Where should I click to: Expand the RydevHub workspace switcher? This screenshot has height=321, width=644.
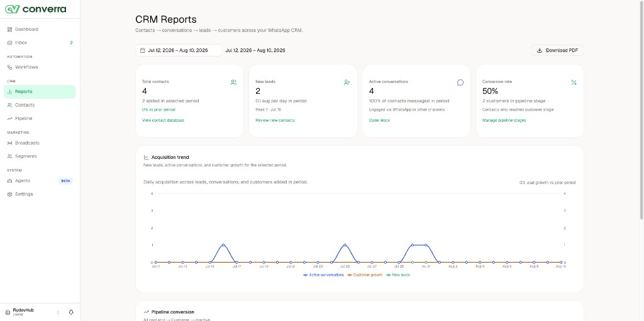pos(58,312)
